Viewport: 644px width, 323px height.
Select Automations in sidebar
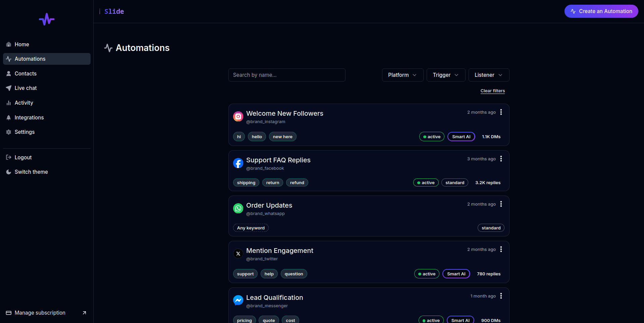point(47,59)
